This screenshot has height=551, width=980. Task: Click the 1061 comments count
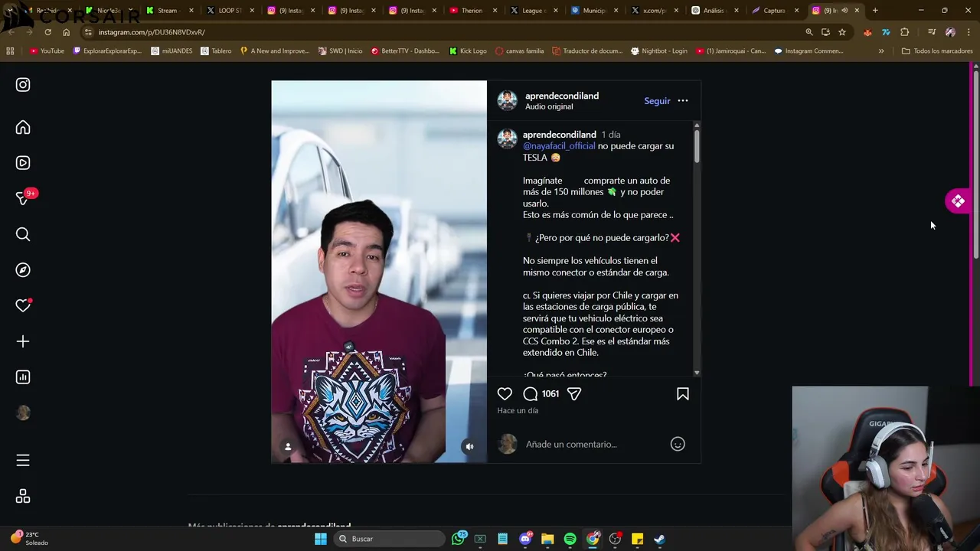click(x=550, y=393)
